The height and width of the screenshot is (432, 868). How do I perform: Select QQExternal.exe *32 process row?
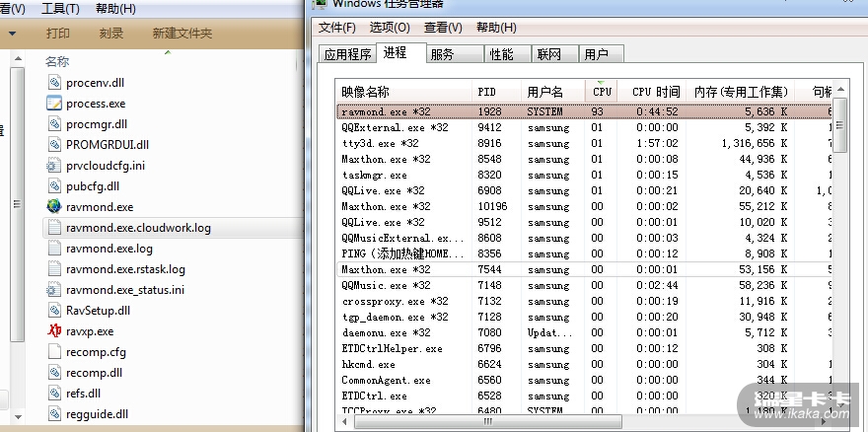pos(584,127)
